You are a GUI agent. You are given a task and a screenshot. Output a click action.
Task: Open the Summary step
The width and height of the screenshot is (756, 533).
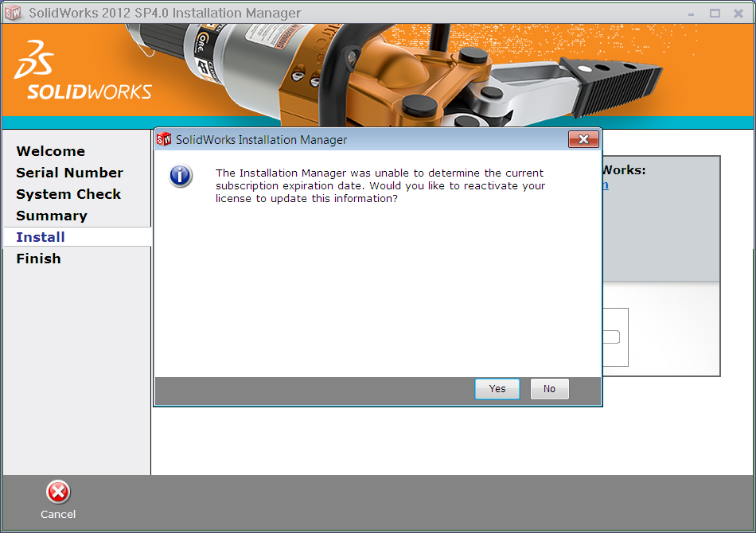[52, 216]
